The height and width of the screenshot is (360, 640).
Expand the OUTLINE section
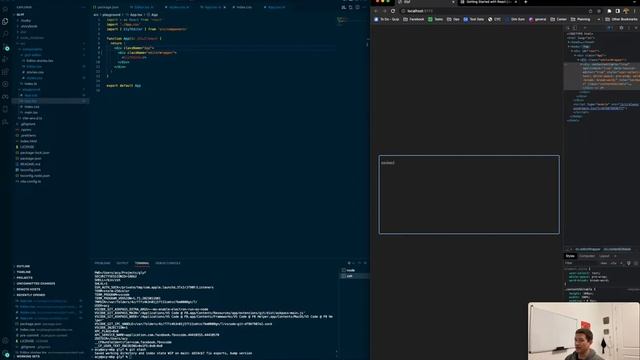coord(23,266)
